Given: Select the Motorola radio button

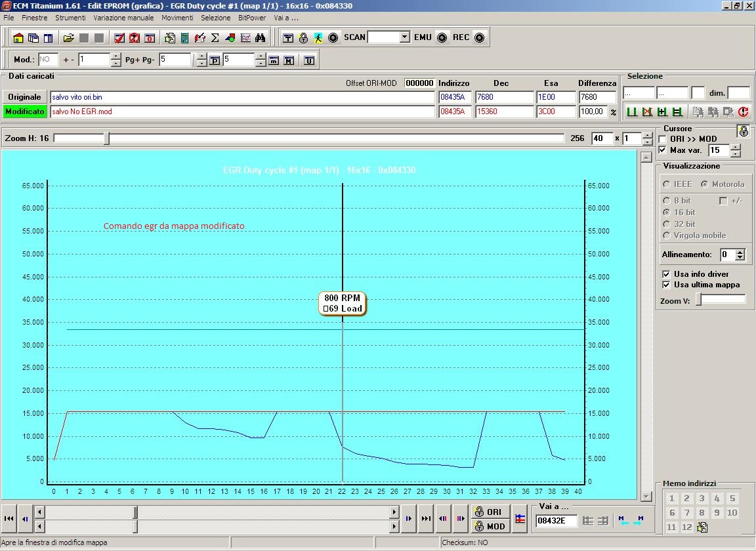Looking at the screenshot, I should click(704, 184).
